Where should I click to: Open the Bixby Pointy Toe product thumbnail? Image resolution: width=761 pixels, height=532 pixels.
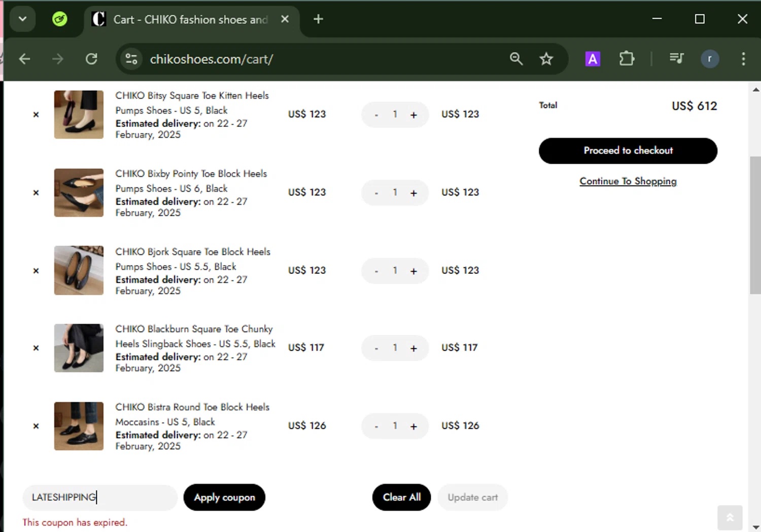pyautogui.click(x=79, y=193)
